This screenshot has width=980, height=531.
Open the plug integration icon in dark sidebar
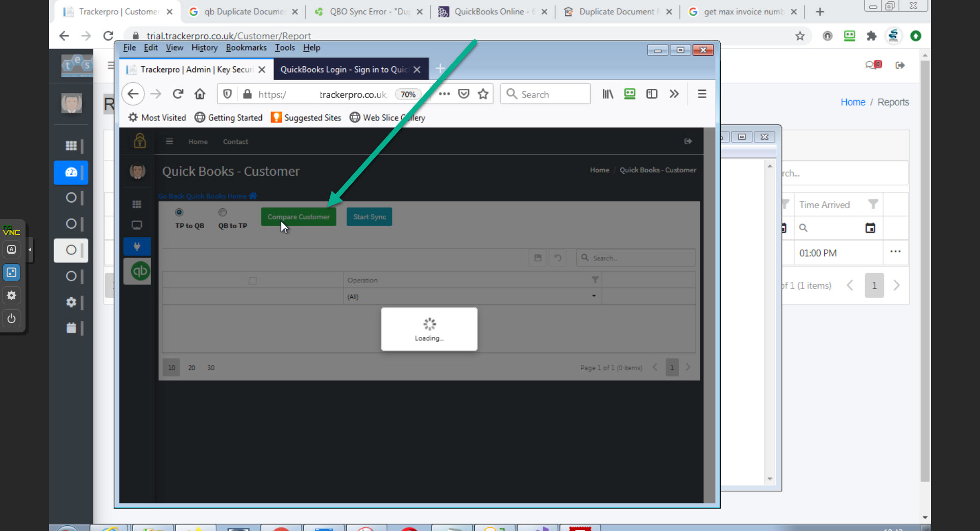137,247
